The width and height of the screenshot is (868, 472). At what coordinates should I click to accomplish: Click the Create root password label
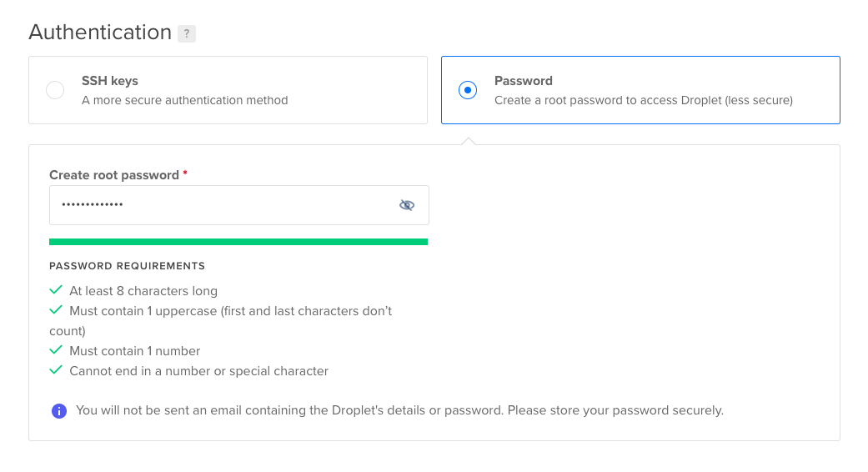(114, 175)
